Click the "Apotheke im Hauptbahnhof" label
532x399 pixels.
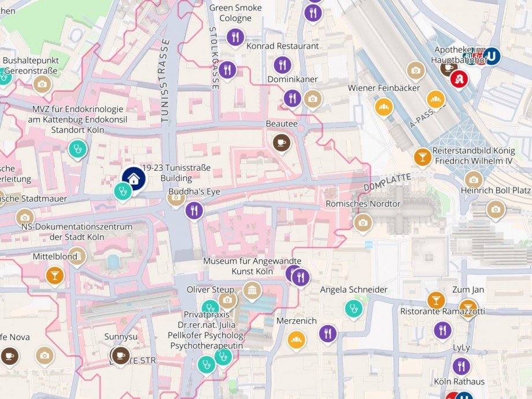pyautogui.click(x=460, y=55)
